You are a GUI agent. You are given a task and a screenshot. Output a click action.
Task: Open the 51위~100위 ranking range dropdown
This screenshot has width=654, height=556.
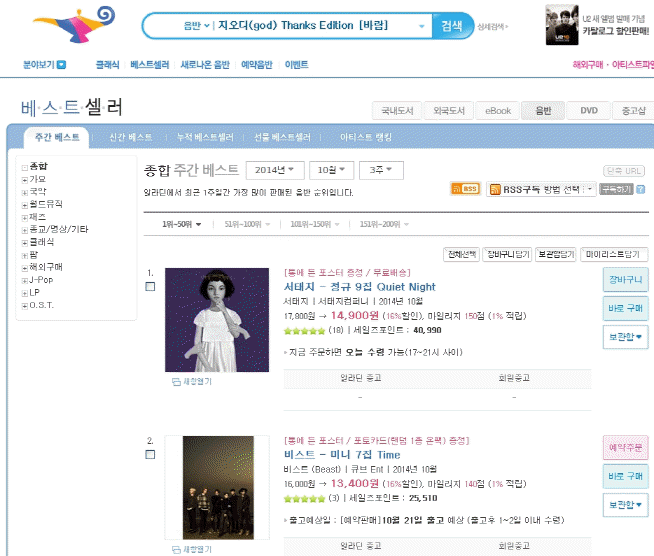click(x=247, y=224)
